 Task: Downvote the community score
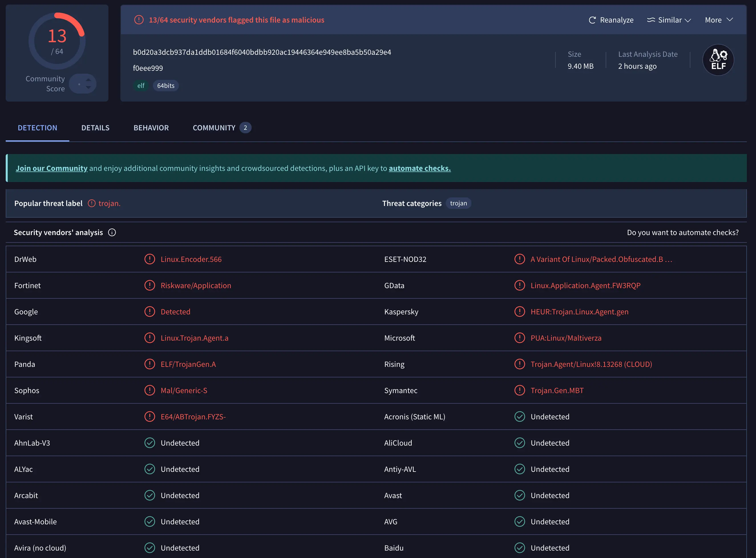[88, 88]
